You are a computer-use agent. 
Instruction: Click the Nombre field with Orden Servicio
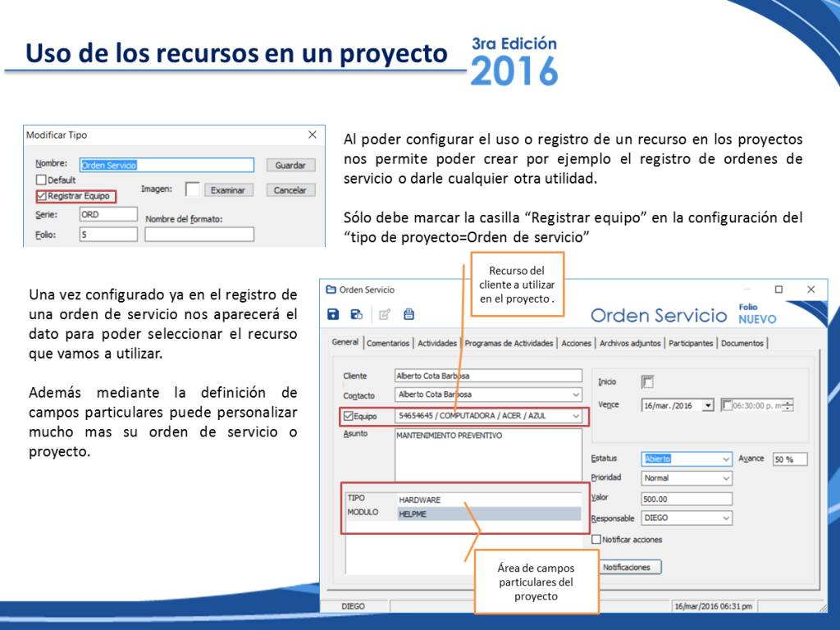coord(167,165)
